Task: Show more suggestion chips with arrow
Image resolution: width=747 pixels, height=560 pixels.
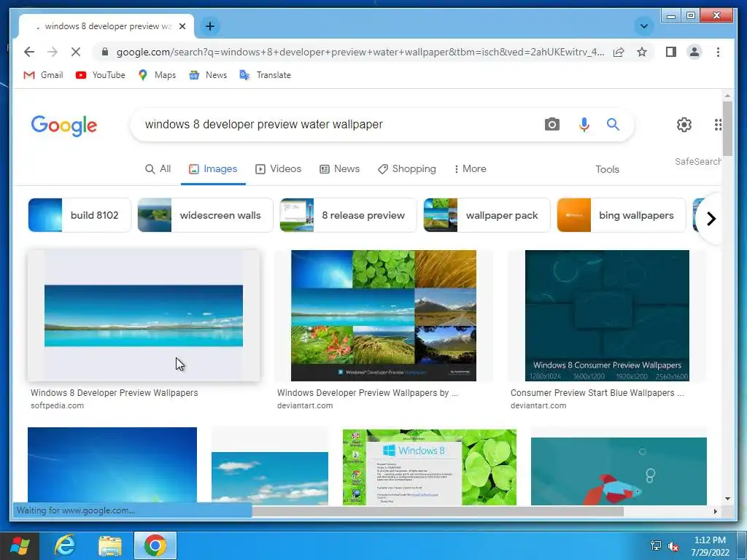Action: click(x=711, y=219)
